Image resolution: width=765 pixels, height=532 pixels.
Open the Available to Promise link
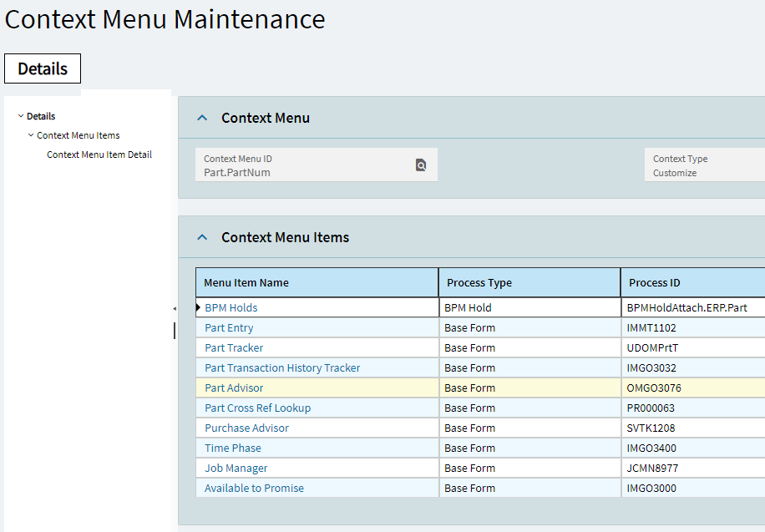pos(254,488)
